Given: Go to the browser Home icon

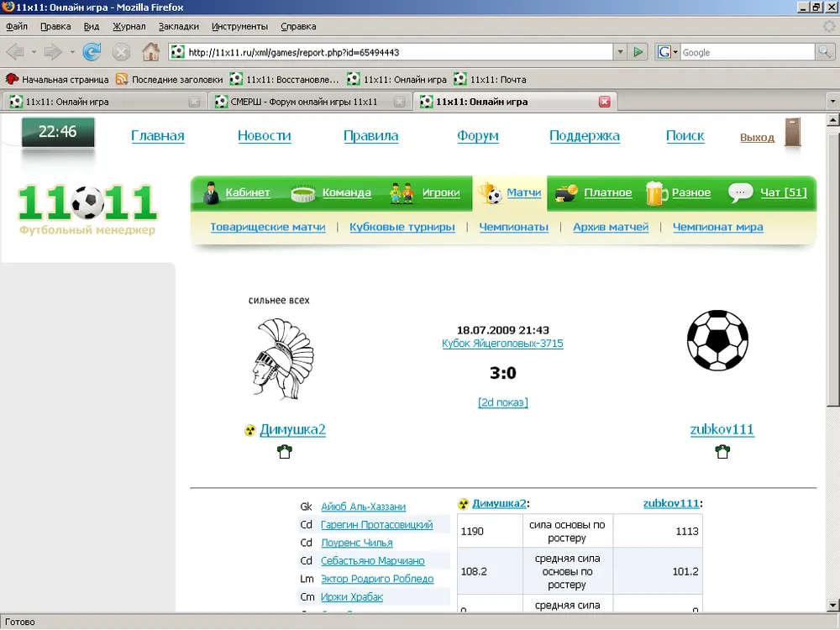Looking at the screenshot, I should [x=150, y=52].
